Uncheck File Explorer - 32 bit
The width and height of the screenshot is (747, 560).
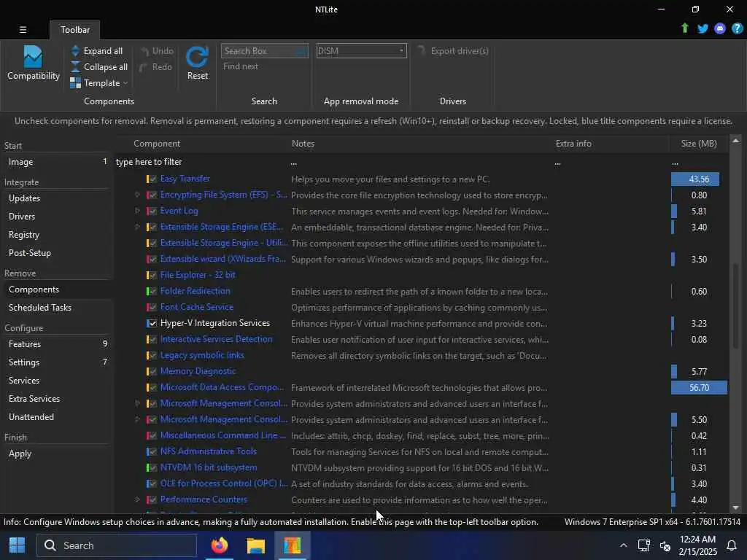[152, 275]
